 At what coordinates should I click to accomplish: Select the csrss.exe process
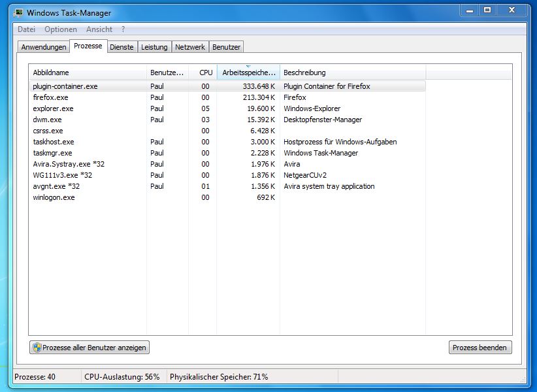227,131
